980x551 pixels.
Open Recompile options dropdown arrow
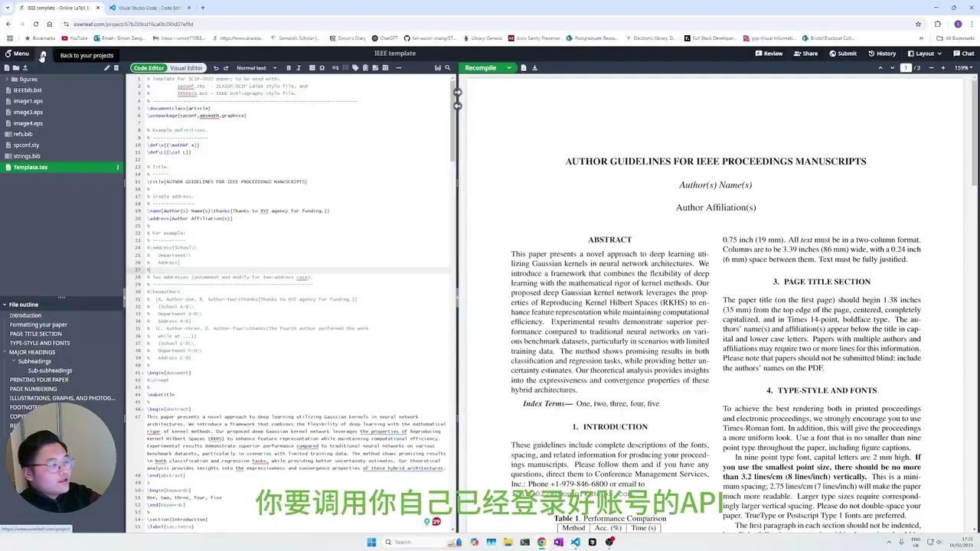click(509, 68)
